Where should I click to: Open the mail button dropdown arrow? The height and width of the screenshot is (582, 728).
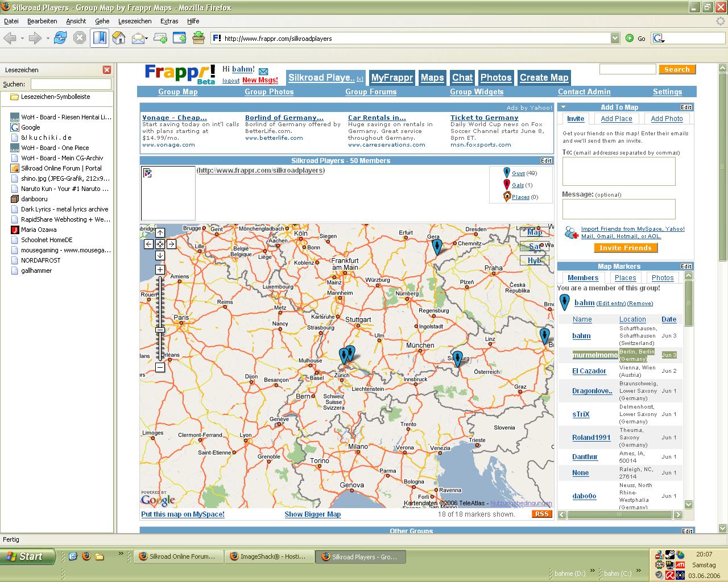[x=147, y=38]
